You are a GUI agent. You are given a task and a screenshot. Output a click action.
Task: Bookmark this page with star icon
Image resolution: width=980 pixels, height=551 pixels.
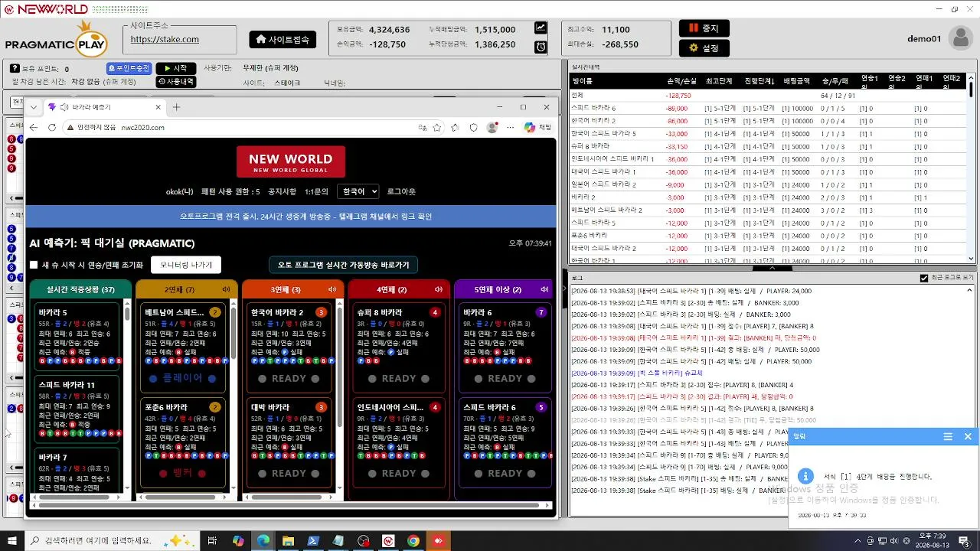pyautogui.click(x=439, y=127)
